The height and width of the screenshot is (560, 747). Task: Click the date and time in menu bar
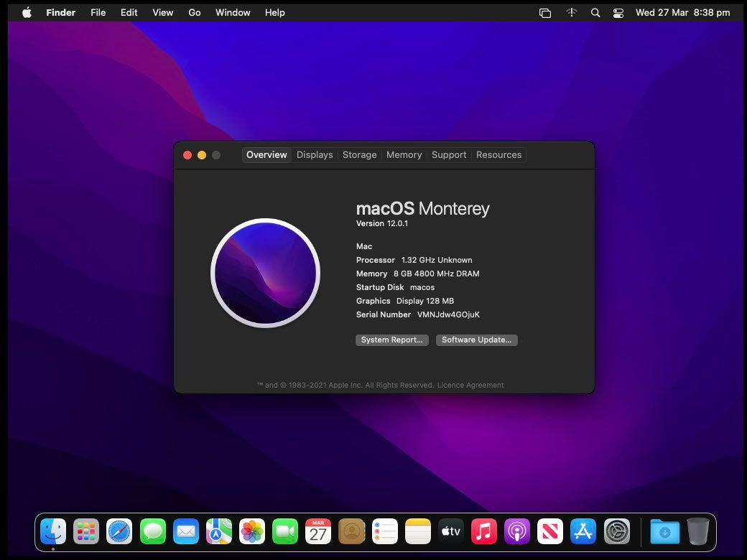682,13
